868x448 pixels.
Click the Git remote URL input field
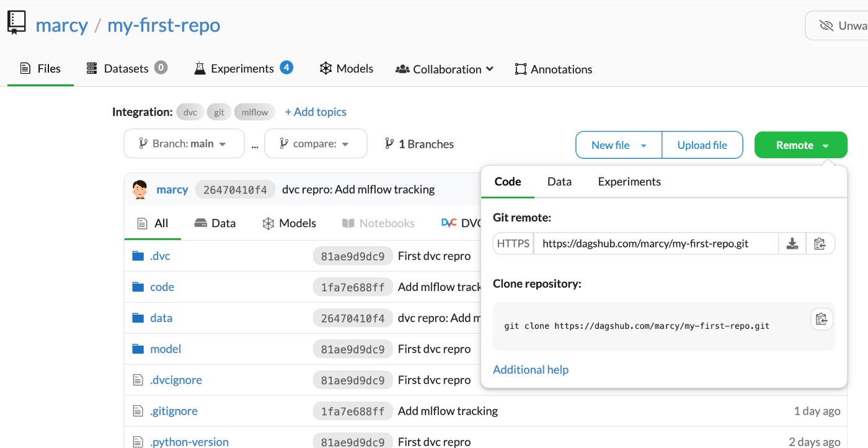(x=657, y=244)
